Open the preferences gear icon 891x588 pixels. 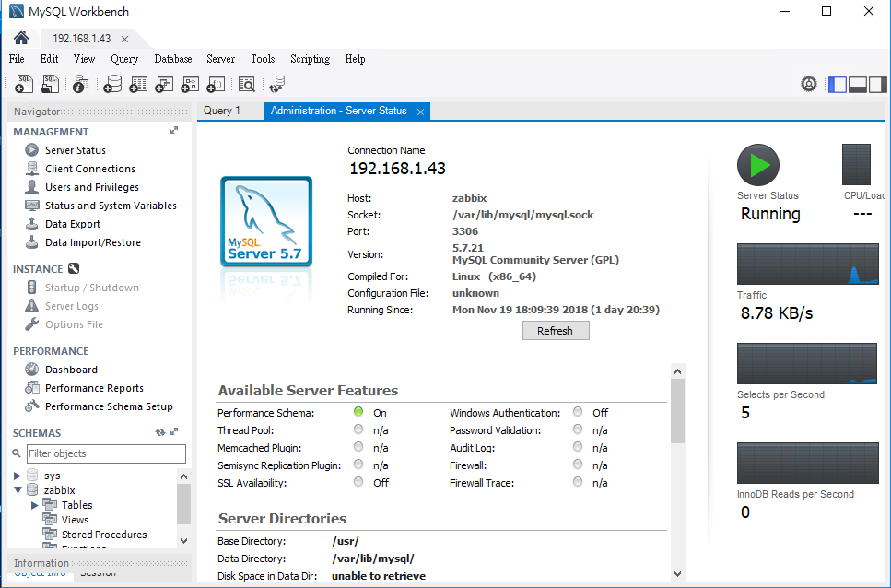coord(809,84)
